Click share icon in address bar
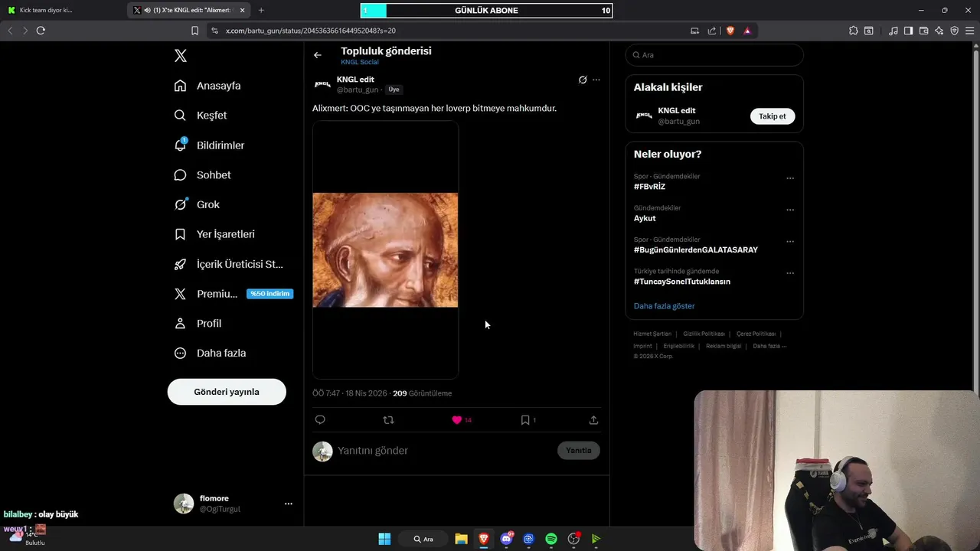 pos(712,31)
